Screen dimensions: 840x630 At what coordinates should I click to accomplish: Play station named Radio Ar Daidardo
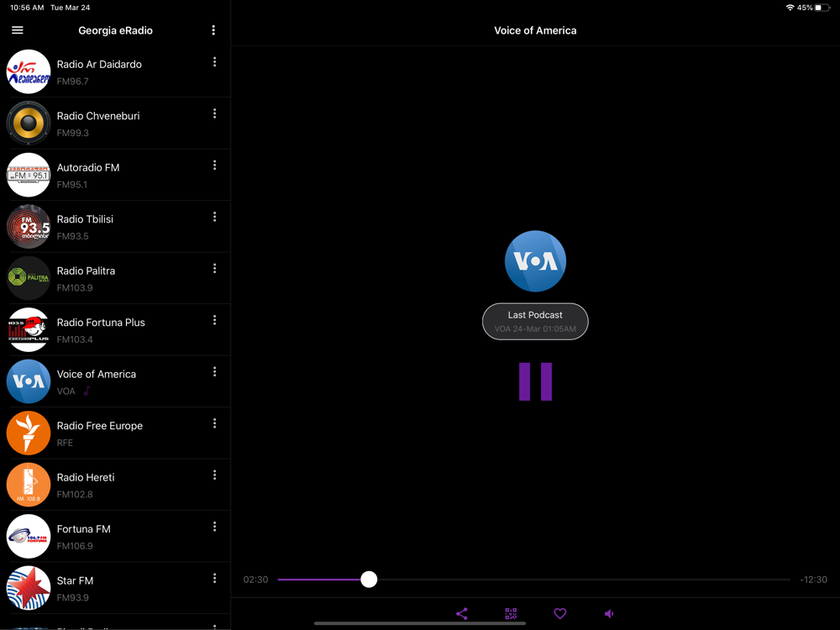point(99,65)
